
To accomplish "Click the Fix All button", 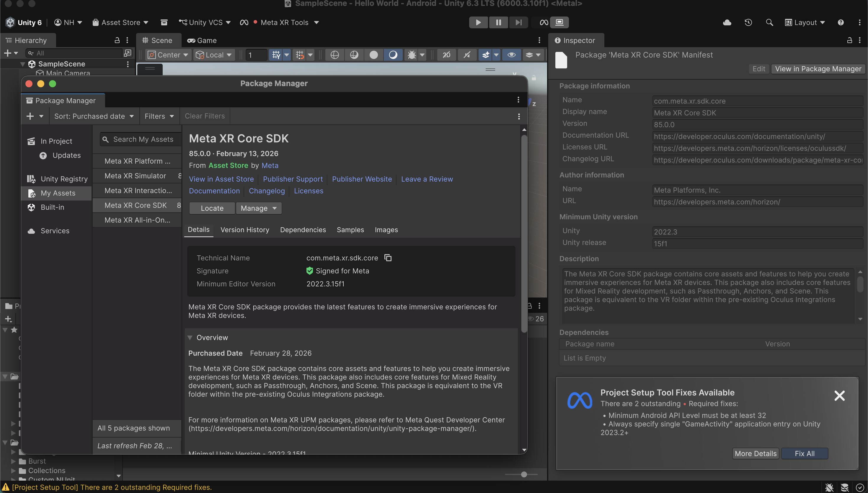I will [x=804, y=453].
